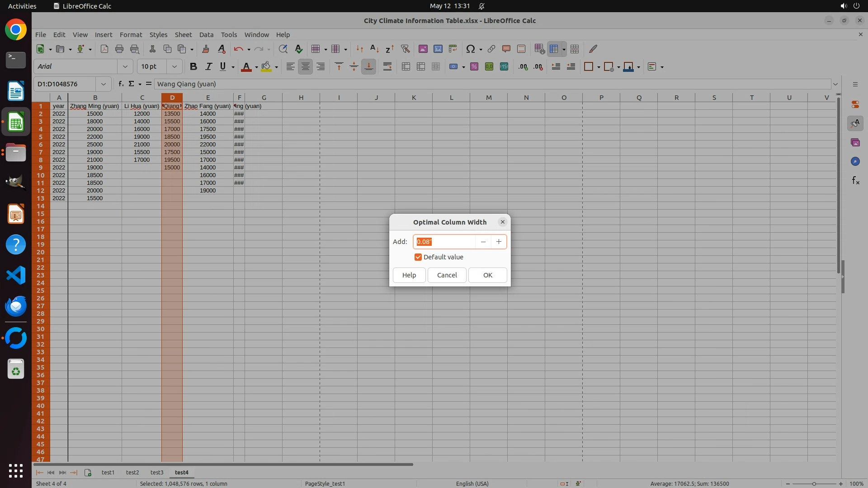Switch to the test2 sheet tab
The image size is (868, 488).
click(132, 472)
